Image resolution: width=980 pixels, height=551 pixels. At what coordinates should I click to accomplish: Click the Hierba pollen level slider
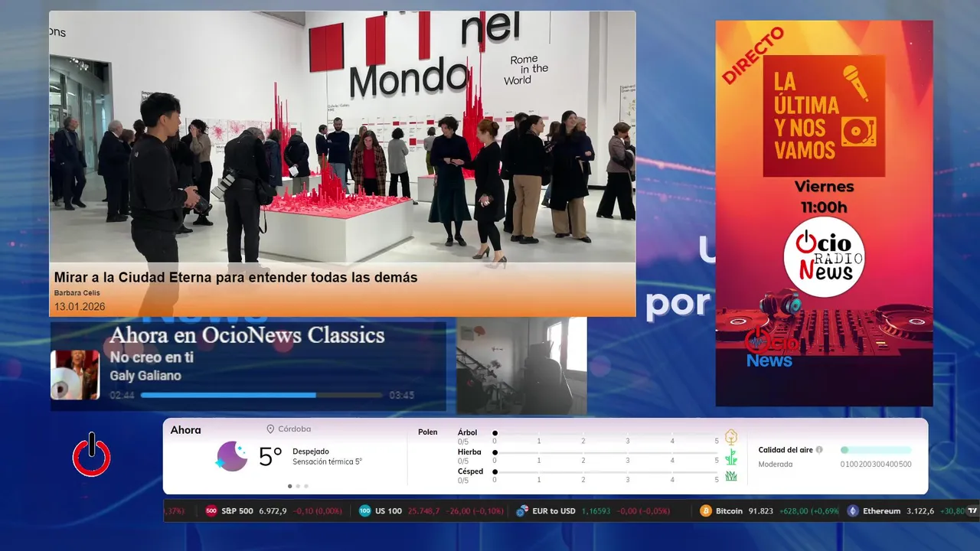[606, 453]
